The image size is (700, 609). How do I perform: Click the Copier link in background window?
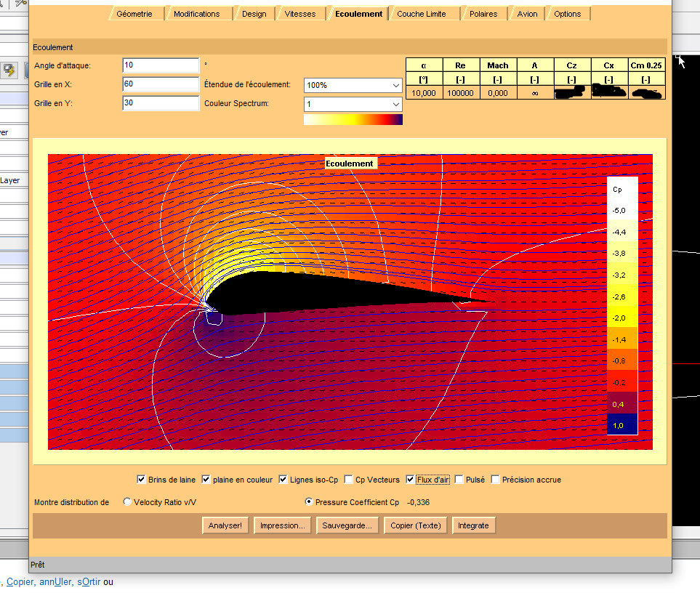tap(20, 582)
